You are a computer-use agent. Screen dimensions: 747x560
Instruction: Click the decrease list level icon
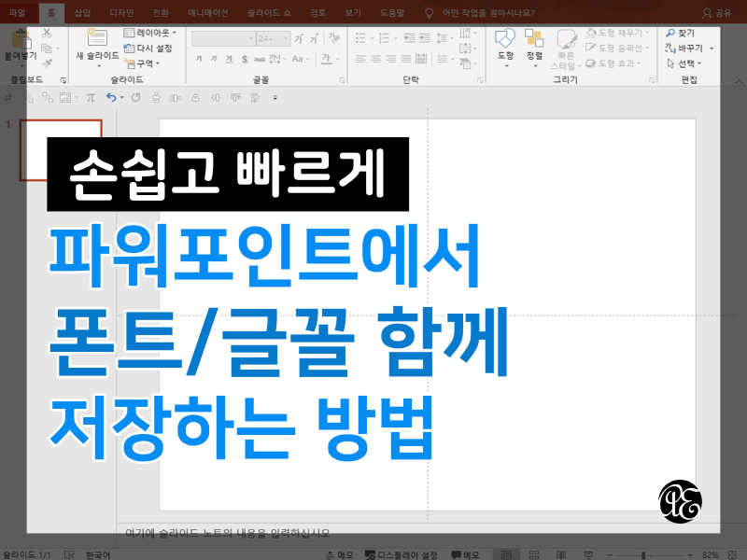409,38
